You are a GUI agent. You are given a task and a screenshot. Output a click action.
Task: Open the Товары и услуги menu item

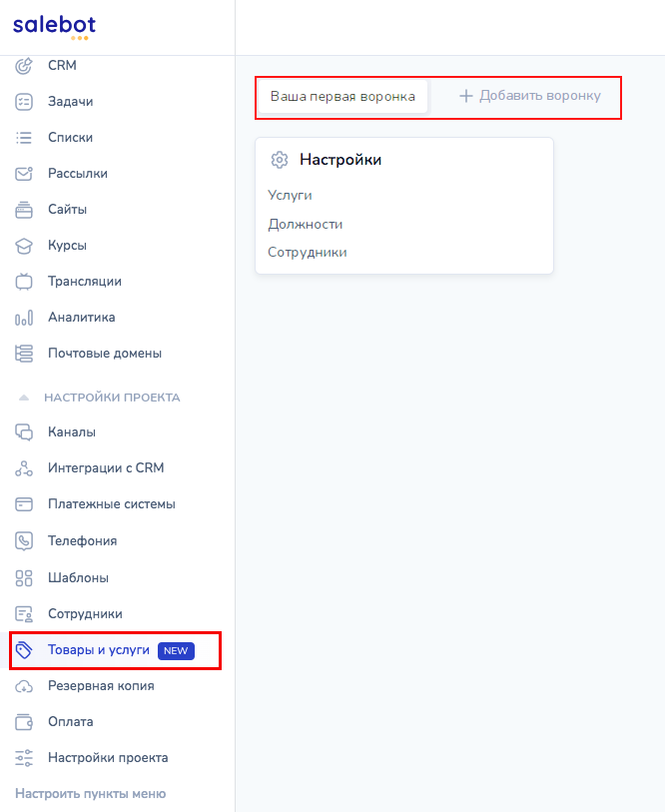[99, 650]
